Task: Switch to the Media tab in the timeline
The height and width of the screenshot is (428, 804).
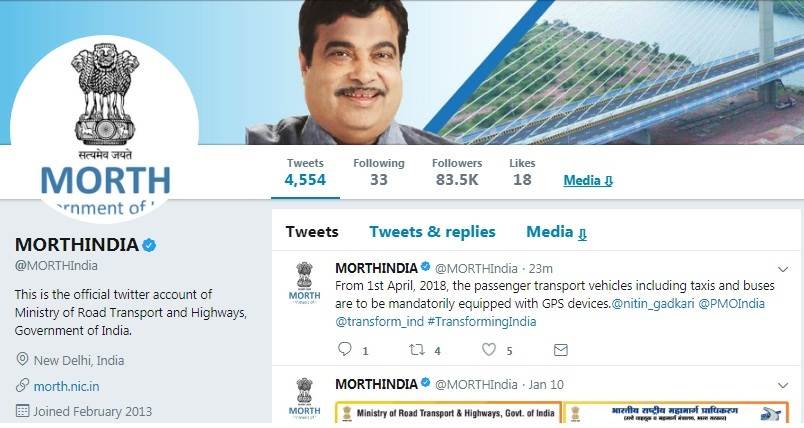Action: (x=556, y=232)
